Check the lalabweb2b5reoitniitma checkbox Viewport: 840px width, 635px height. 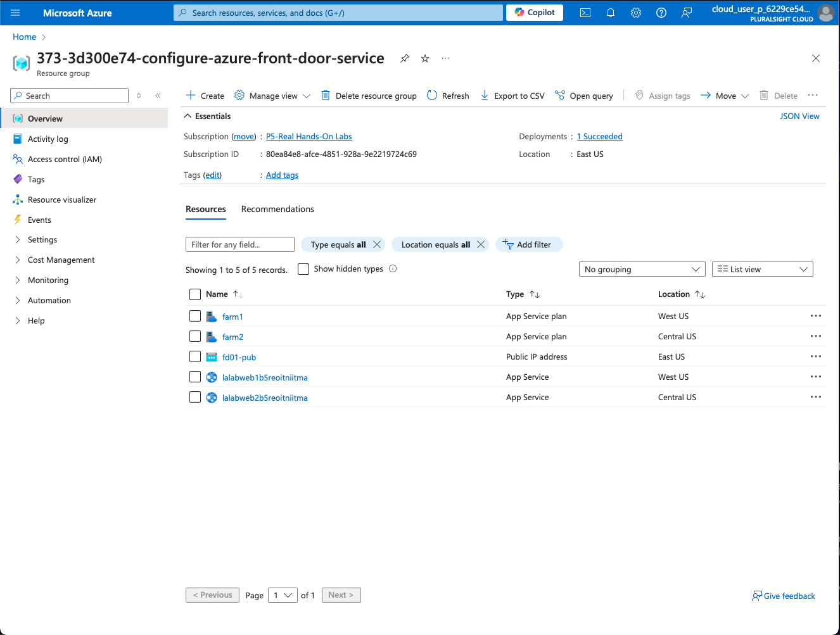point(195,397)
